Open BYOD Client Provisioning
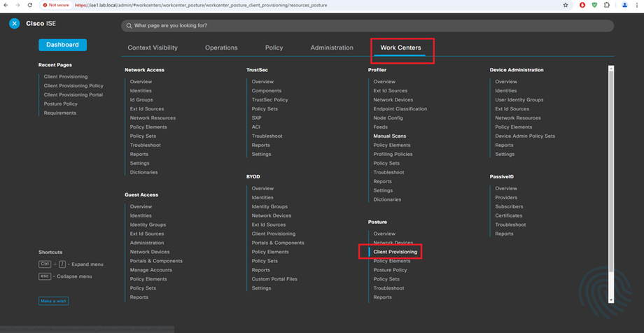Screen dimensions: 644x333 point(274,234)
